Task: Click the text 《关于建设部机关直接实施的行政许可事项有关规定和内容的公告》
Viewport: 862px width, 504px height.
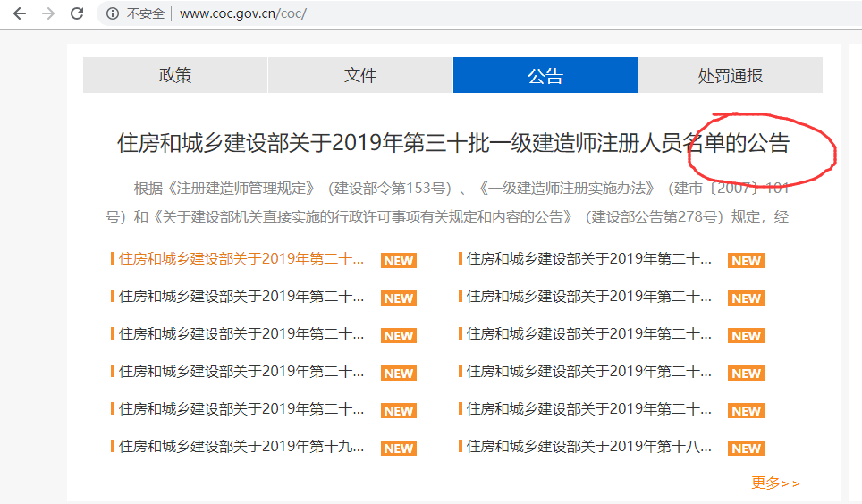Action: pyautogui.click(x=361, y=217)
